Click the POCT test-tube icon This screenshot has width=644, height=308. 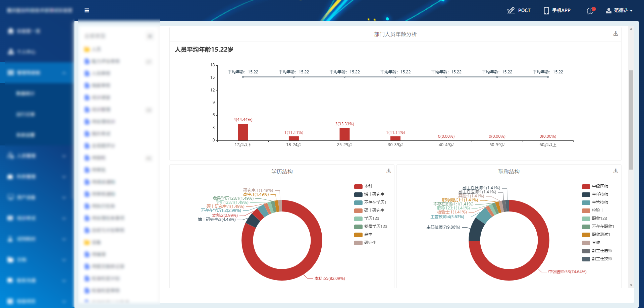[511, 10]
